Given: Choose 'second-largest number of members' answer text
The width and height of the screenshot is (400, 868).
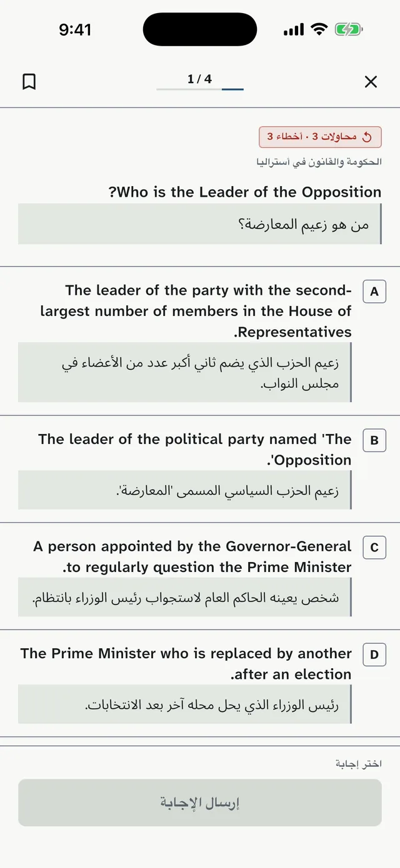Looking at the screenshot, I should point(196,311).
